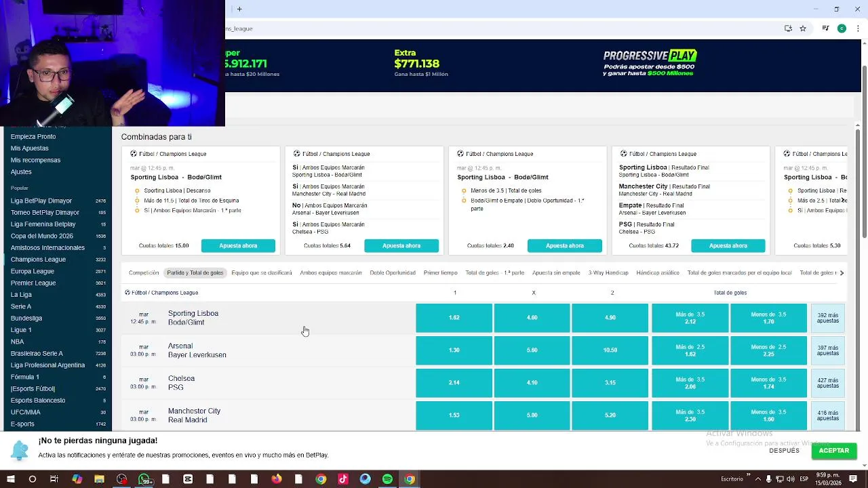Click the volume icon in system tray
Screen dimensions: 868x488
[791, 479]
